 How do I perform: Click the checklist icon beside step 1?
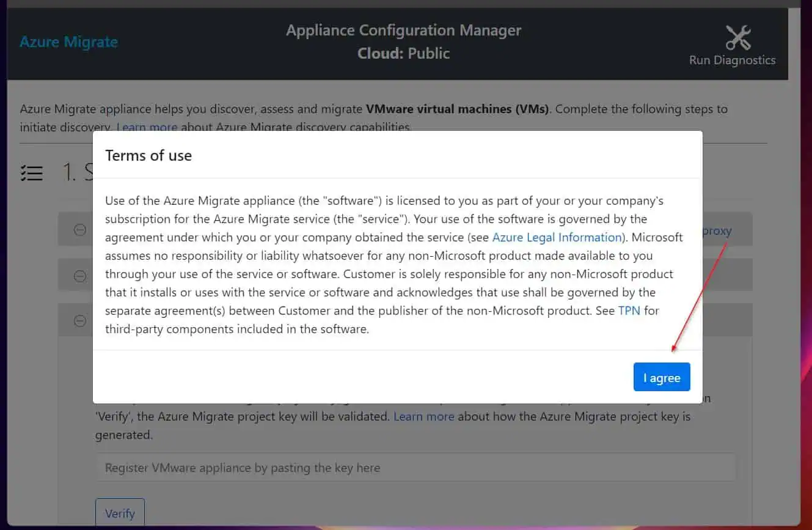pos(32,173)
